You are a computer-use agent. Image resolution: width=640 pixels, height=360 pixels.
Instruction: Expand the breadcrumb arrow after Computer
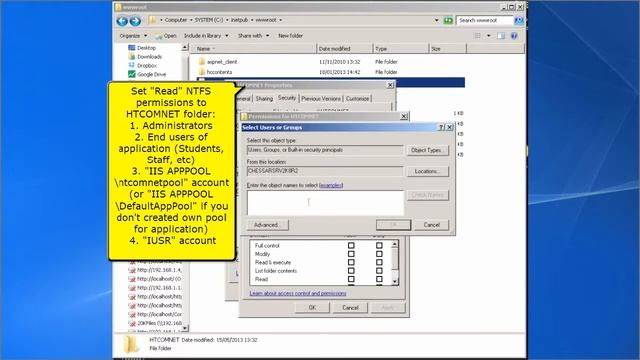tap(191, 20)
